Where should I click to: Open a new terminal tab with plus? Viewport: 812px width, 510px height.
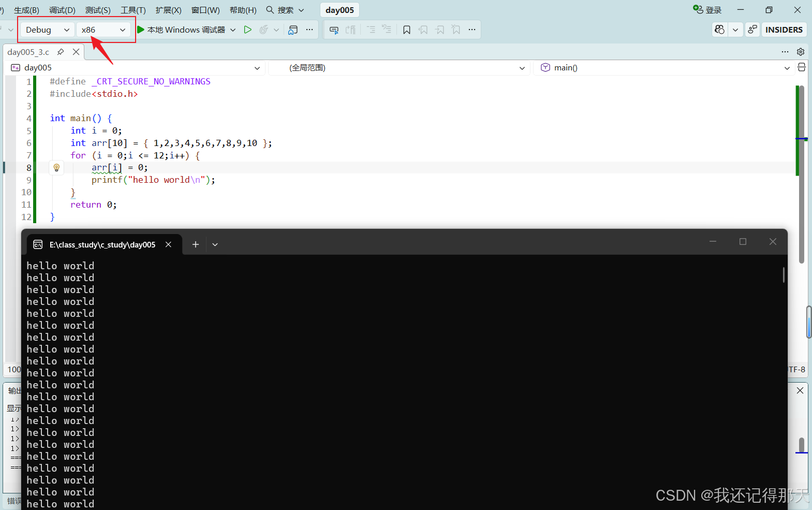196,244
